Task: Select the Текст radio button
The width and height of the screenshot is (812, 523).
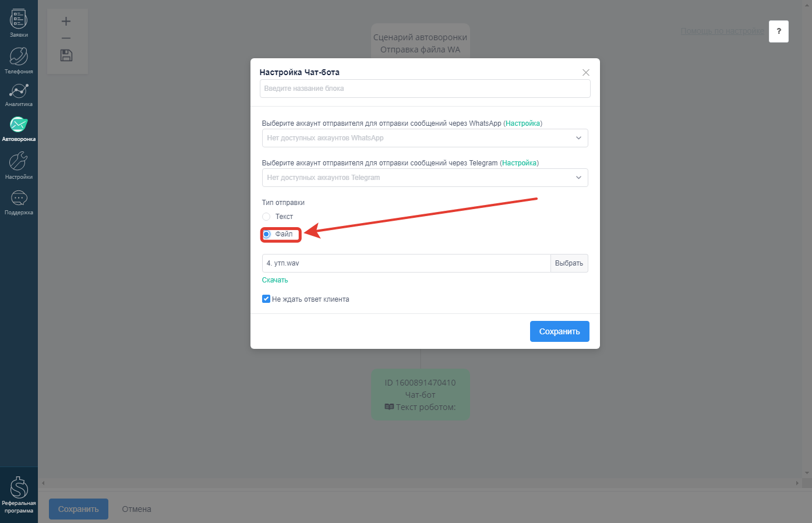Action: (266, 217)
